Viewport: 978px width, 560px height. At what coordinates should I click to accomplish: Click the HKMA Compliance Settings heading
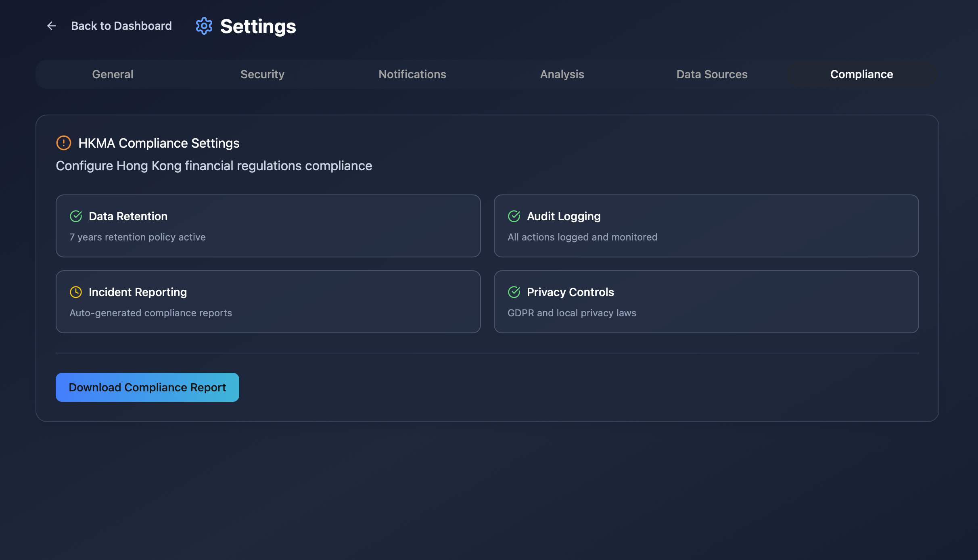159,143
